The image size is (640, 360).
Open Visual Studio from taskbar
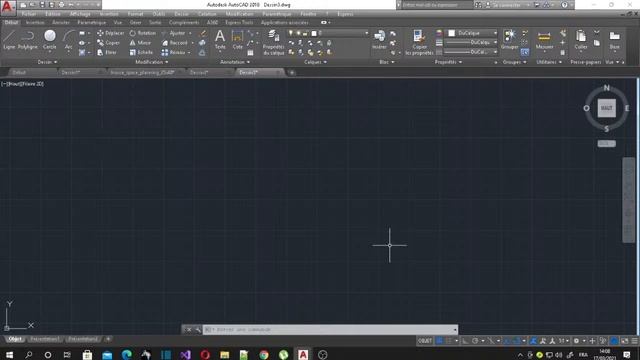coord(185,355)
